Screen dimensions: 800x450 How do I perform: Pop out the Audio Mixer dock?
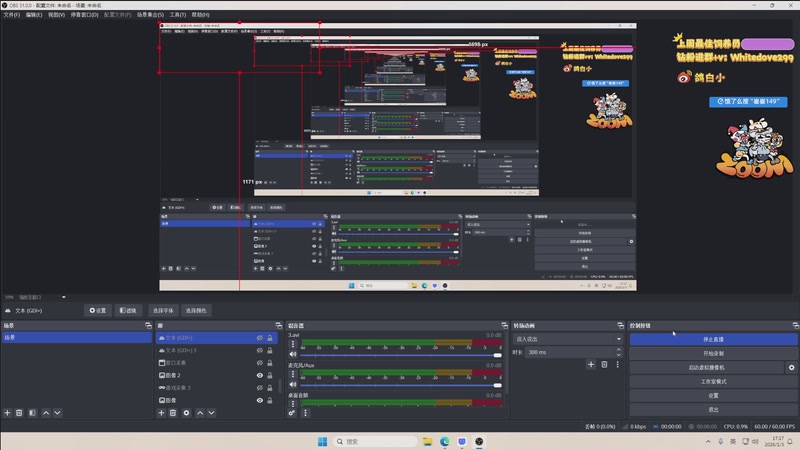point(504,326)
